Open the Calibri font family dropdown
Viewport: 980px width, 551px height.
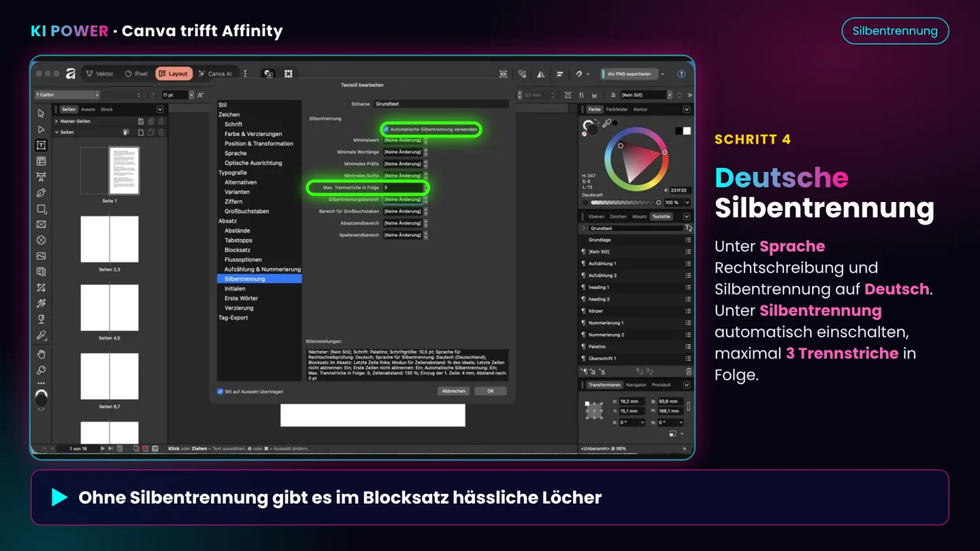pyautogui.click(x=97, y=95)
